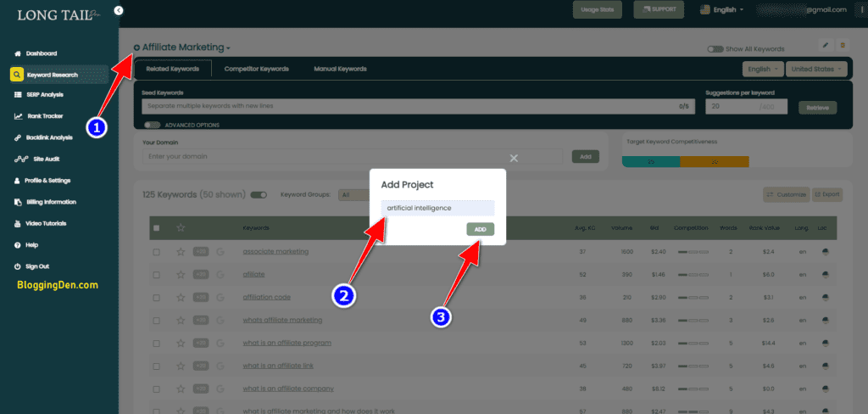Screen dimensions: 868x414
Task: Toggle the switch next to 125 Keywords
Action: pos(259,195)
